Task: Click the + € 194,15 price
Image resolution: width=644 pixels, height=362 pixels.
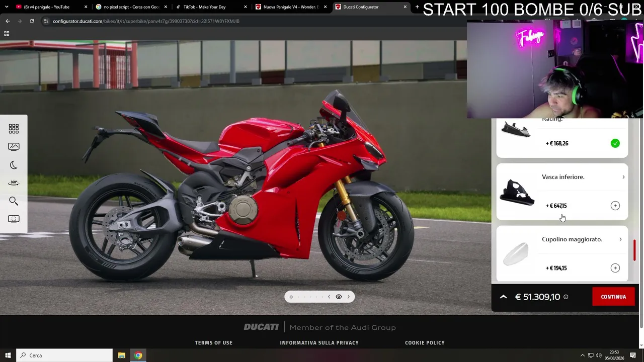Action: (556, 268)
